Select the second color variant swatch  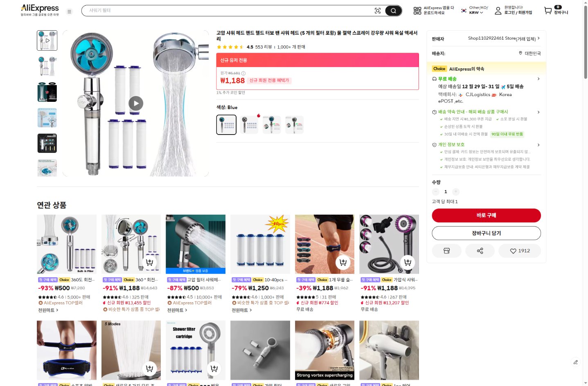coord(249,125)
